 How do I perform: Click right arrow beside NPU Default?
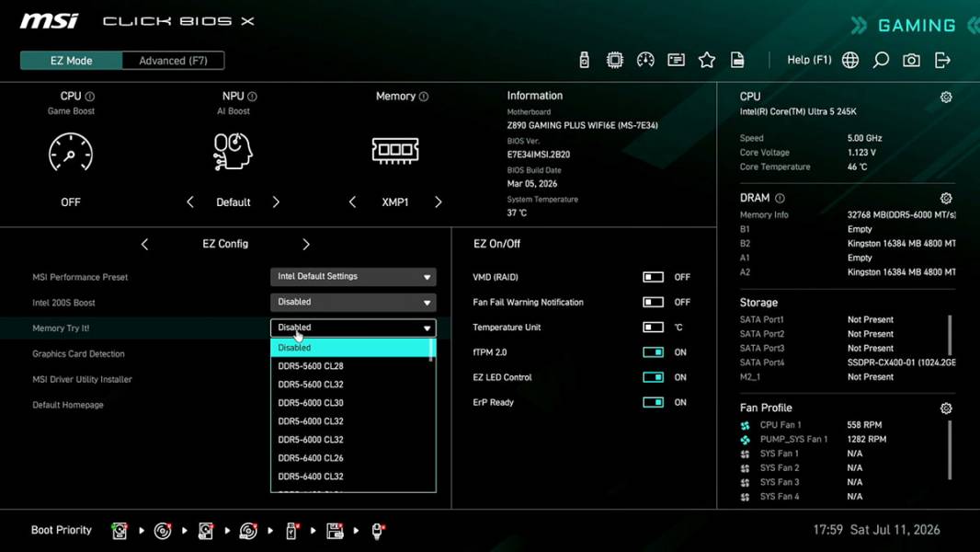[276, 201]
